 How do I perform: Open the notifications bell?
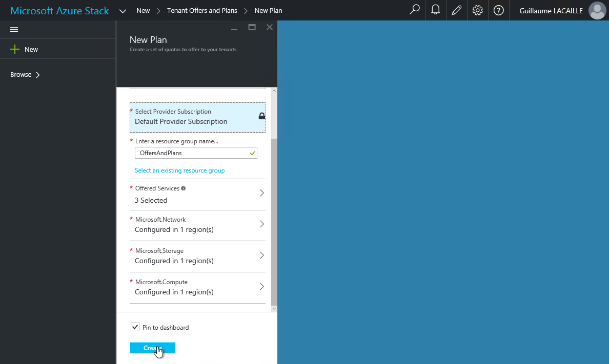[435, 10]
